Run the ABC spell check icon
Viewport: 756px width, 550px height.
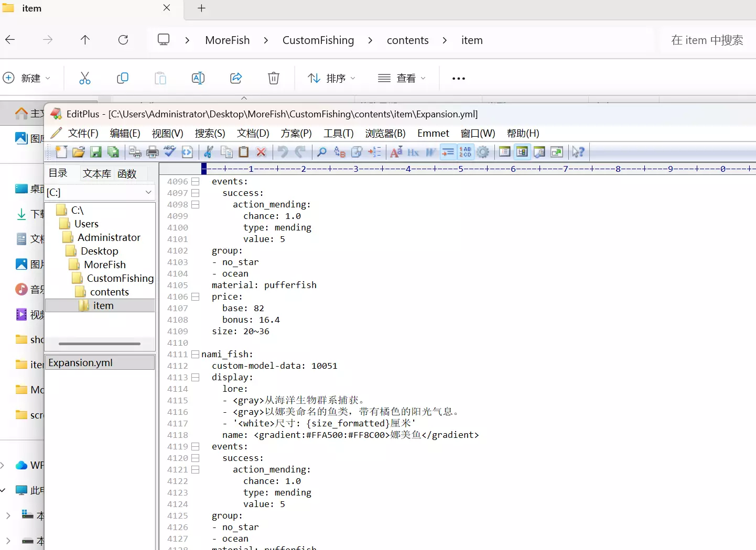click(170, 152)
